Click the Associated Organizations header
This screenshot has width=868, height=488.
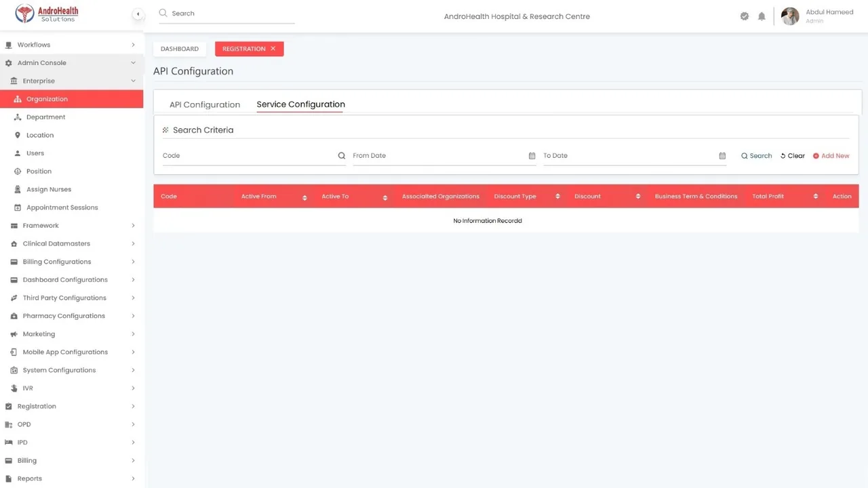pos(441,197)
